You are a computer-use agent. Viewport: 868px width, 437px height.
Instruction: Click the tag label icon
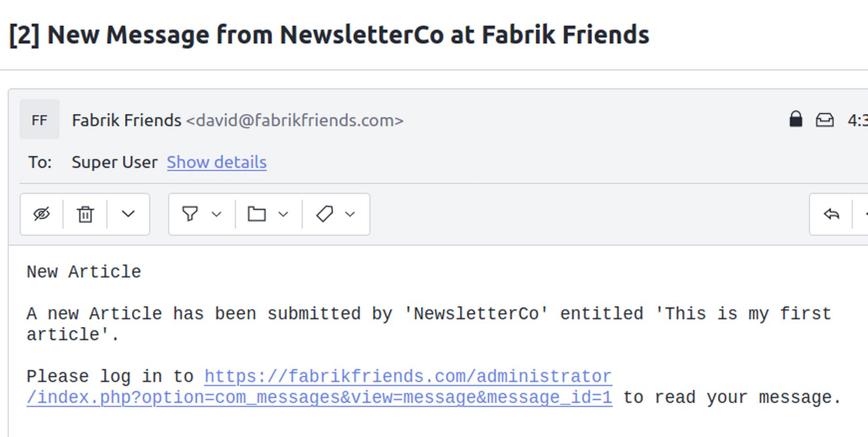coord(325,214)
